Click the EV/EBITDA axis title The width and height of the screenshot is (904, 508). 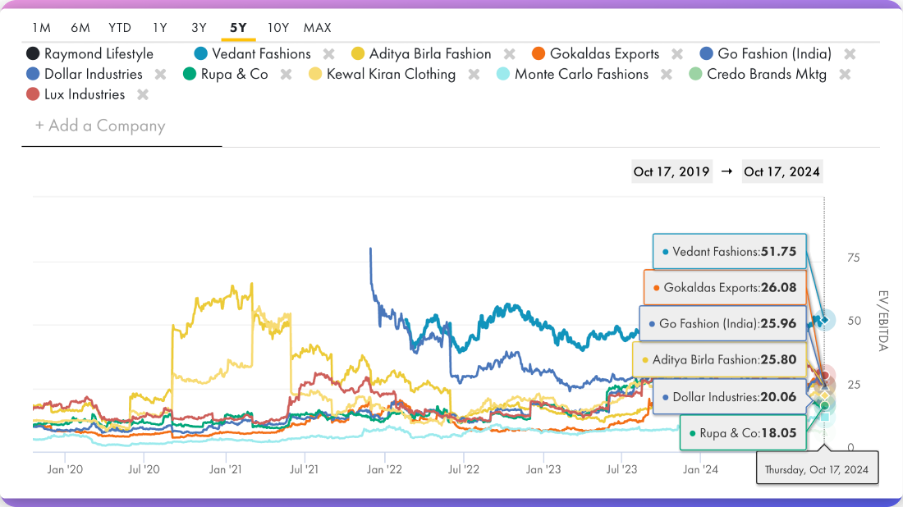[883, 320]
